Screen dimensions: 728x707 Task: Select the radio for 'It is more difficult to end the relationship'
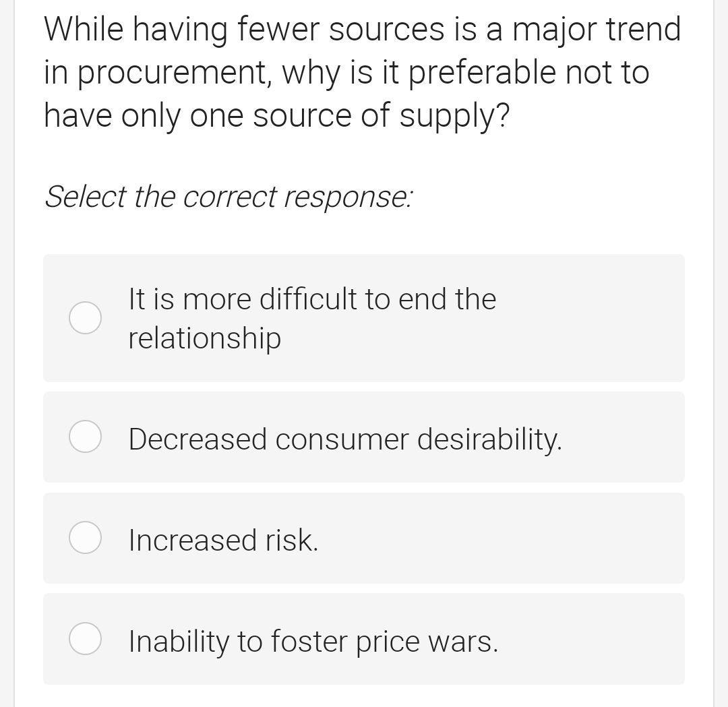coord(84,317)
